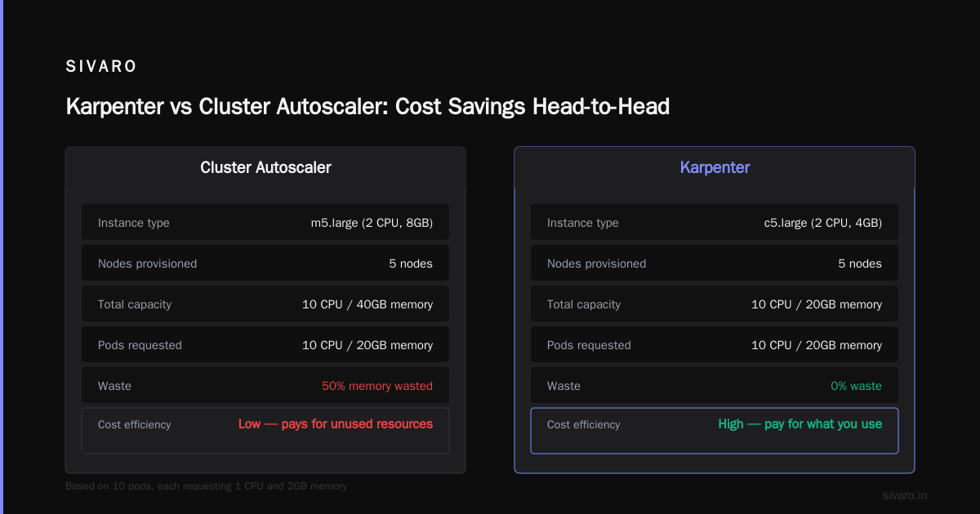Click the purple Karpenter card heading
The width and height of the screenshot is (980, 514).
tap(715, 167)
